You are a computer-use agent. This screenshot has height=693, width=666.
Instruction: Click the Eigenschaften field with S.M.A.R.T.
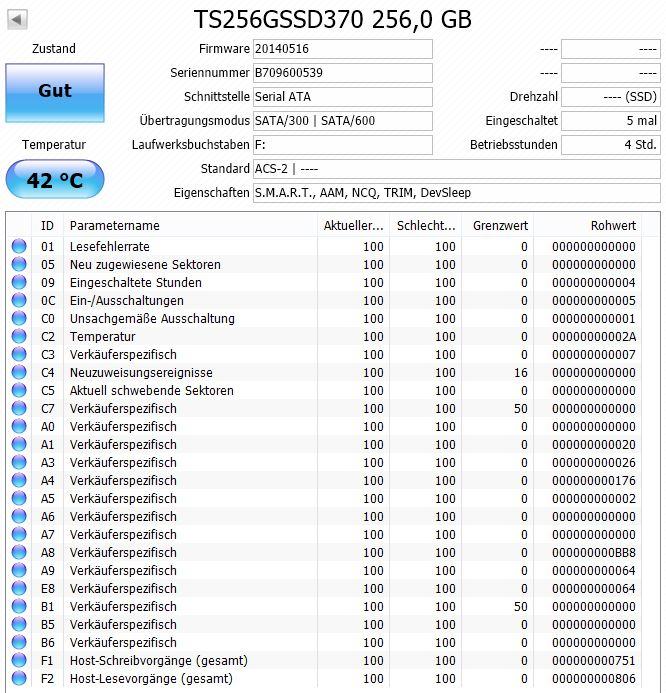pyautogui.click(x=457, y=193)
